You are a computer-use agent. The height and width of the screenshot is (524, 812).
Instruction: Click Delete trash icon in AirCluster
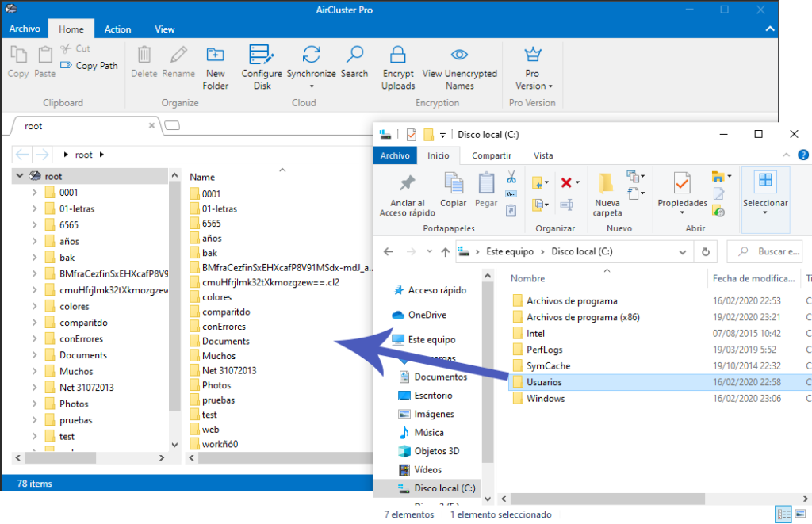coord(144,55)
